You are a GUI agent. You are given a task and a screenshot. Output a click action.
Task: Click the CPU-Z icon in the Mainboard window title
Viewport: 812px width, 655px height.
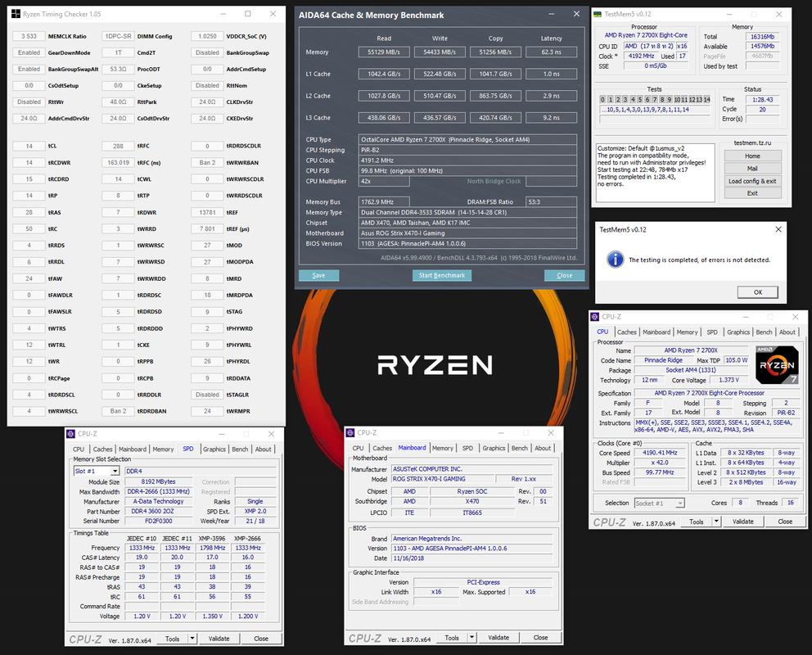(x=350, y=433)
